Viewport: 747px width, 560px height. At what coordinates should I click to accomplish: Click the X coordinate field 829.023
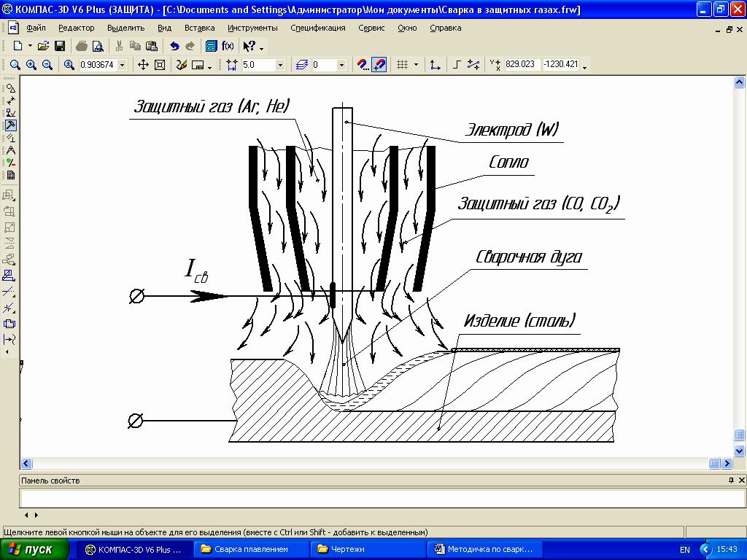pyautogui.click(x=522, y=64)
